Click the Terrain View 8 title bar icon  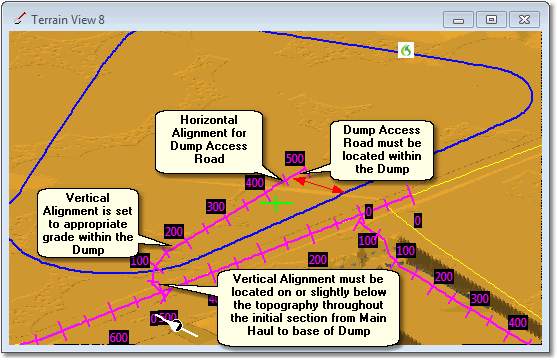(20, 18)
